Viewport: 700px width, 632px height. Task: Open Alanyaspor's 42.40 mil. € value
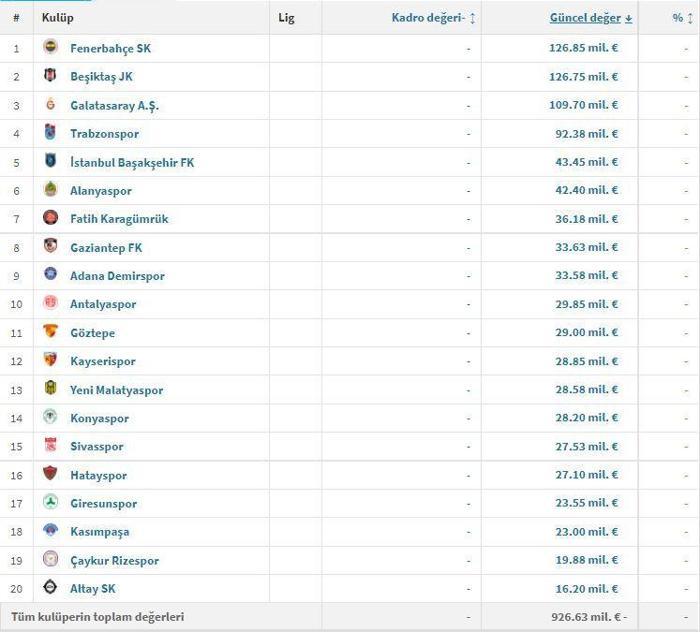[587, 190]
